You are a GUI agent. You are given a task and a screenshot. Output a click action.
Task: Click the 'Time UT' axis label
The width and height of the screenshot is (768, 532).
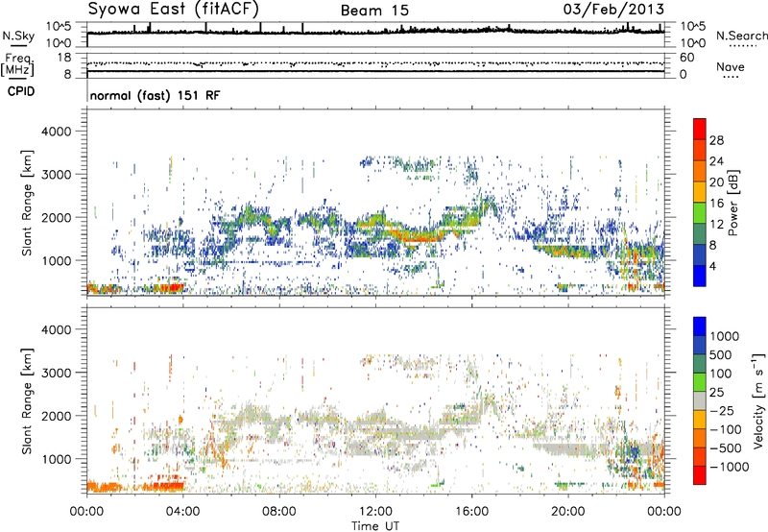pyautogui.click(x=375, y=526)
